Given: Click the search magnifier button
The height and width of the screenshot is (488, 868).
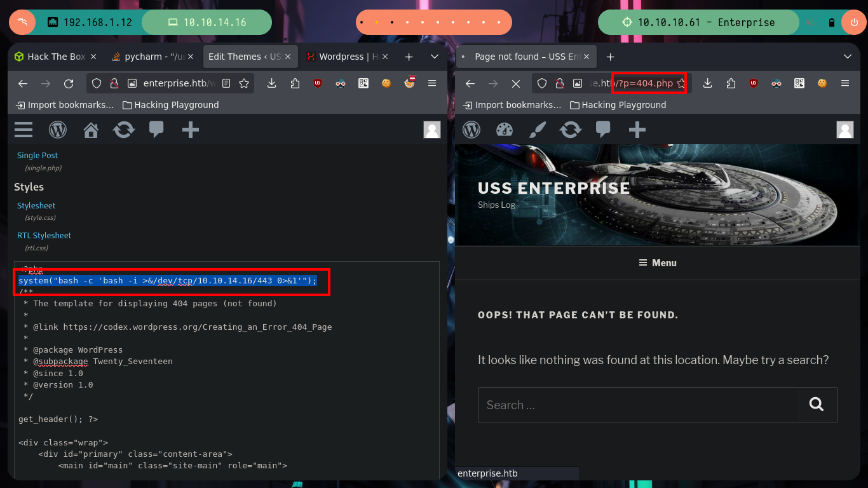Looking at the screenshot, I should (x=817, y=405).
